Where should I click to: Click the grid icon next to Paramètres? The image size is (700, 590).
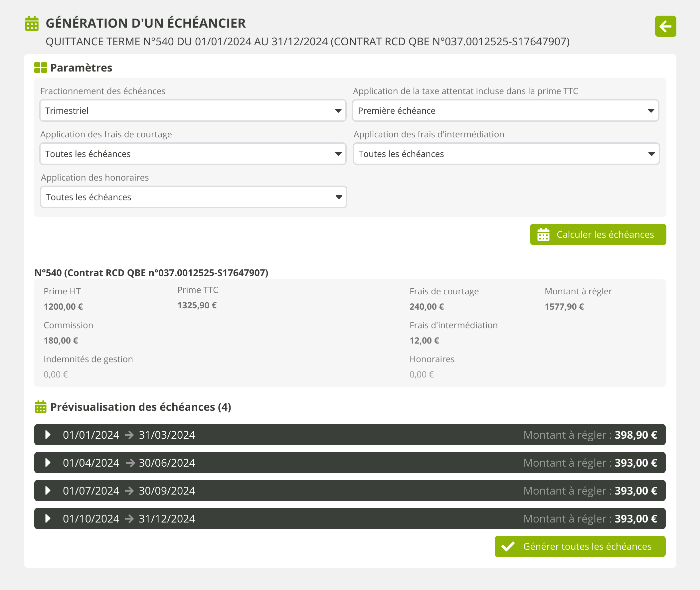(x=41, y=68)
